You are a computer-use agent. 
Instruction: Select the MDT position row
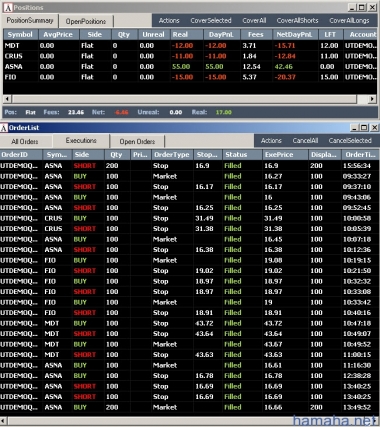coord(190,45)
